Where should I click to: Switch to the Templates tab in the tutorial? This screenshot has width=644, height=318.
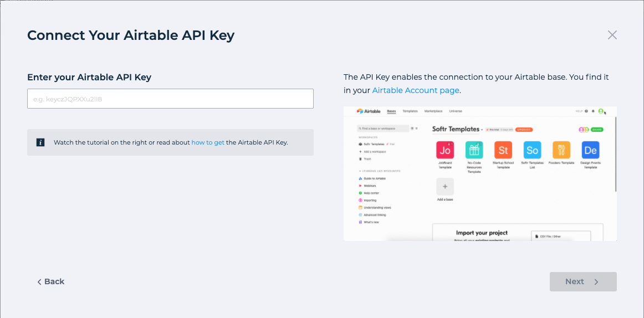(410, 111)
